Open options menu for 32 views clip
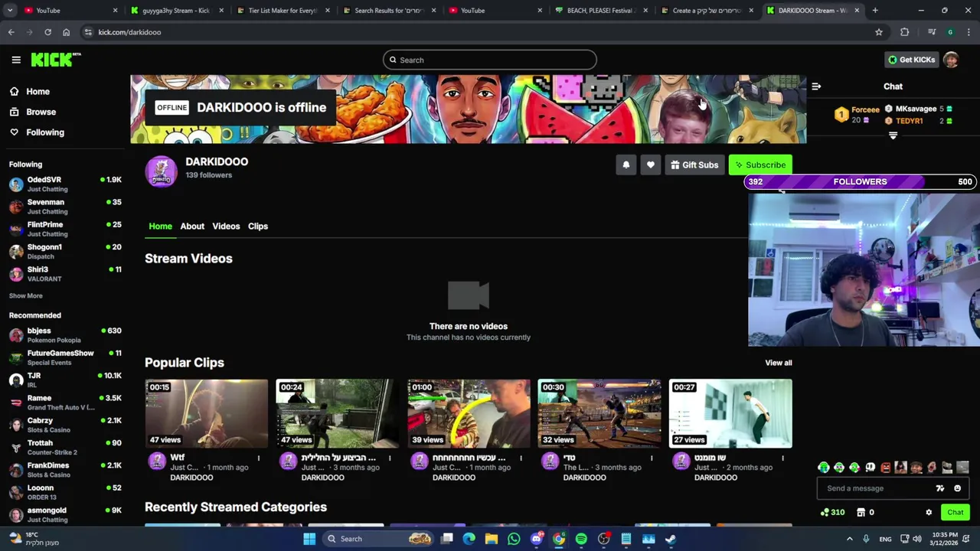The height and width of the screenshot is (551, 980). coord(652,458)
